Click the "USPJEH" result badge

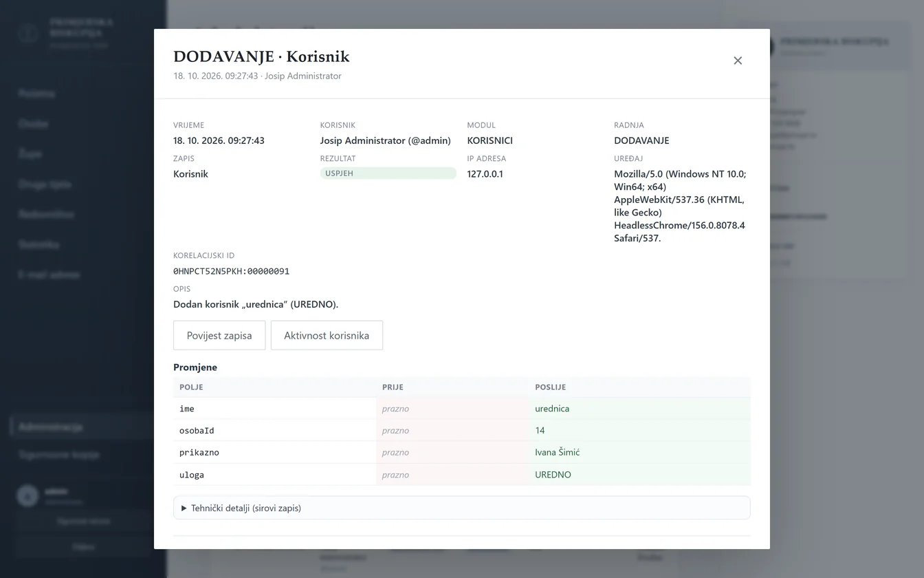[x=388, y=173]
